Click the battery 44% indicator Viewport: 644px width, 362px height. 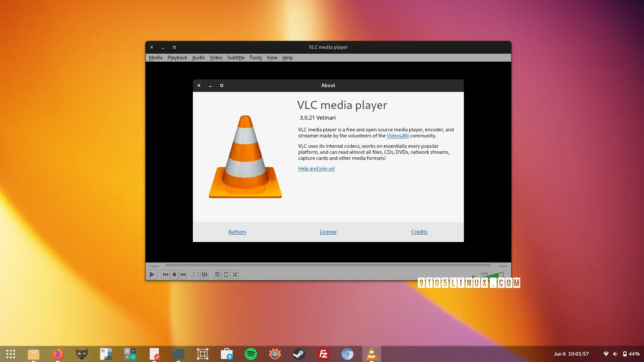pyautogui.click(x=631, y=354)
